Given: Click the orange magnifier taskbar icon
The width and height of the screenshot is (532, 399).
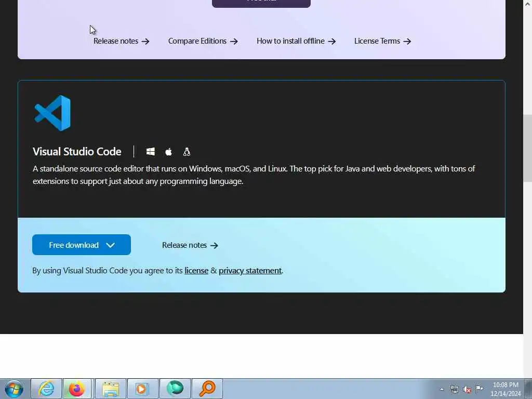Looking at the screenshot, I should [x=207, y=389].
